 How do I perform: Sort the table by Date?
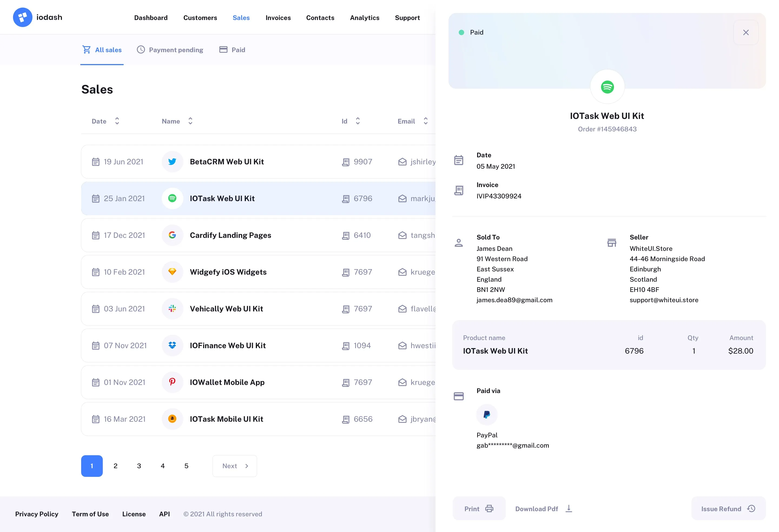117,121
